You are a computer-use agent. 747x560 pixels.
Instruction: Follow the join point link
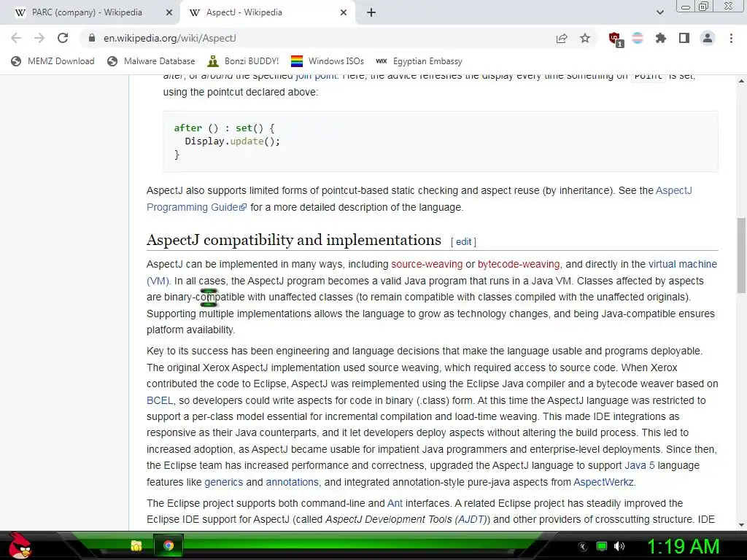pyautogui.click(x=317, y=76)
